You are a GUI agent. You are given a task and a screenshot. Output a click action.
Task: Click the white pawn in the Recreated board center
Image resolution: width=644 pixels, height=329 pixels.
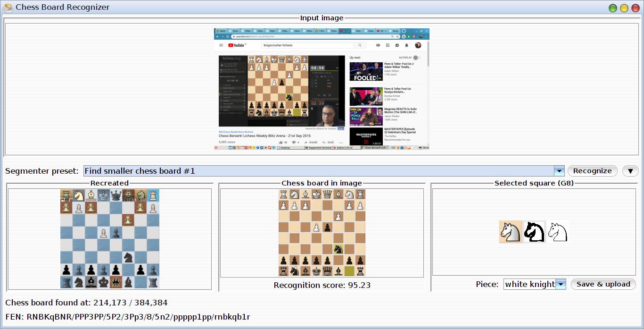click(104, 233)
